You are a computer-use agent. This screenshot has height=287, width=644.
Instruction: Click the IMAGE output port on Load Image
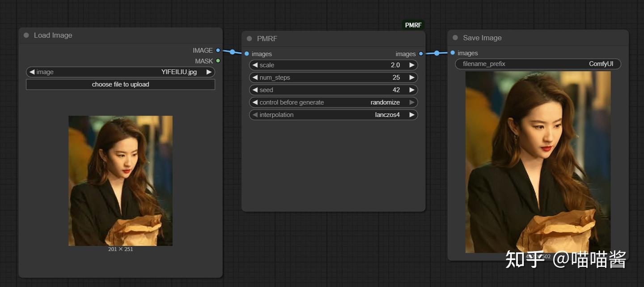coord(218,51)
